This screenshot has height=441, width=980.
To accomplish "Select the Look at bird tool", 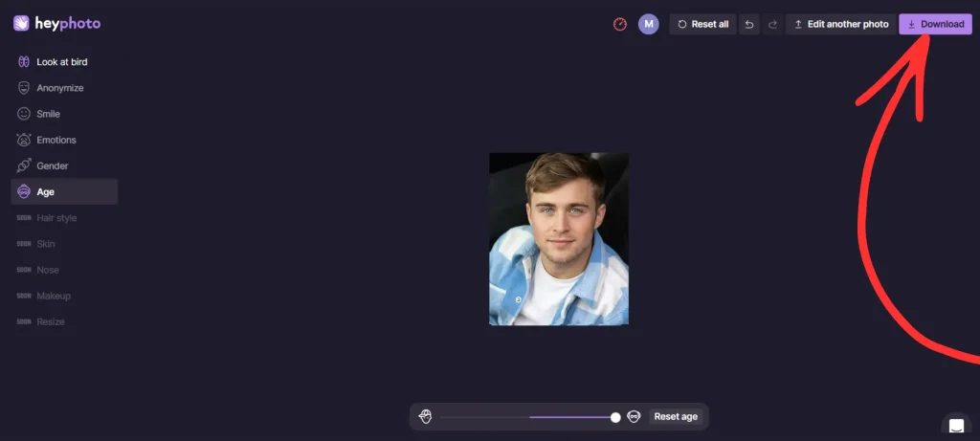I will click(x=64, y=62).
